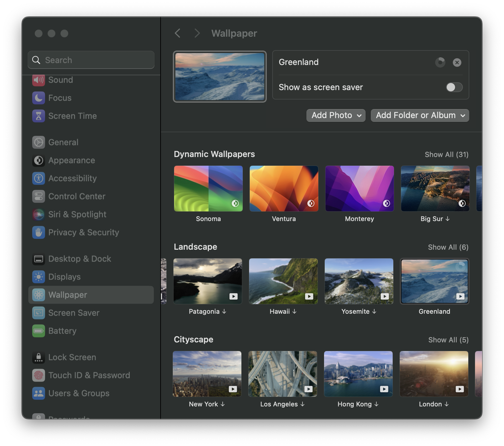Click the Focus moon icon

(x=39, y=98)
